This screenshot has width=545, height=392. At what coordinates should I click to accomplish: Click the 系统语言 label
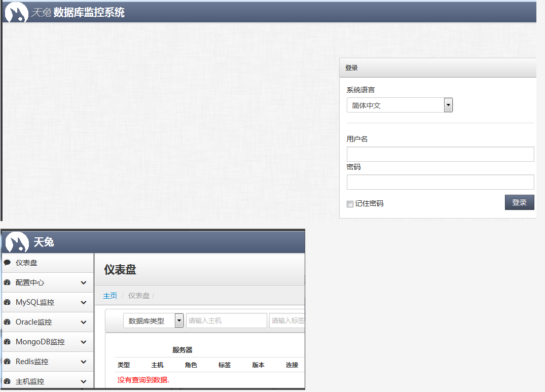361,90
